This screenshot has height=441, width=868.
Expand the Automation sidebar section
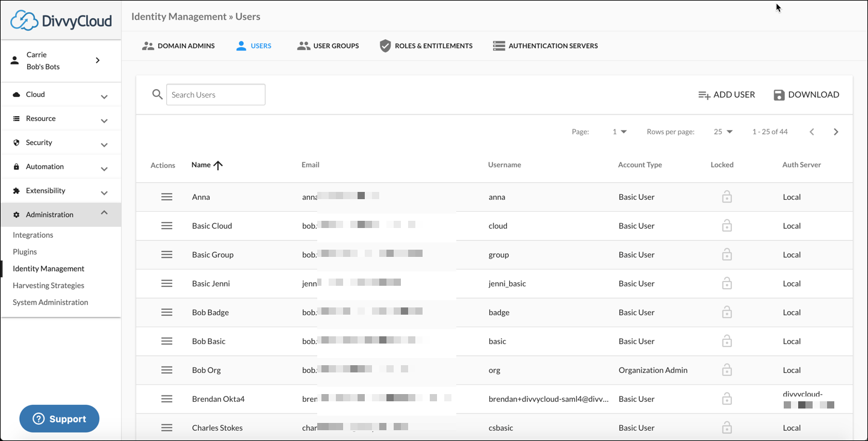pos(61,167)
